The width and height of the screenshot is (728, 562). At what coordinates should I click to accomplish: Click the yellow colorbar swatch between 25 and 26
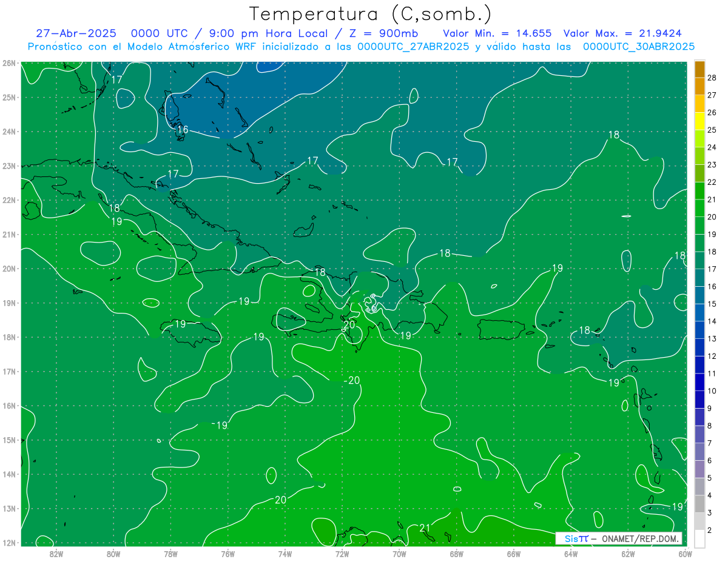pos(699,121)
